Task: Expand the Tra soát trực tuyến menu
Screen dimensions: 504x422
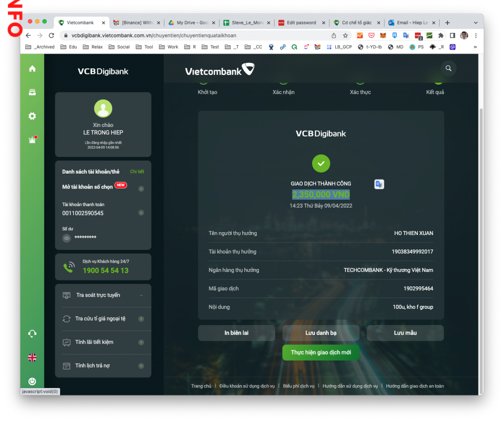Action: click(x=103, y=295)
